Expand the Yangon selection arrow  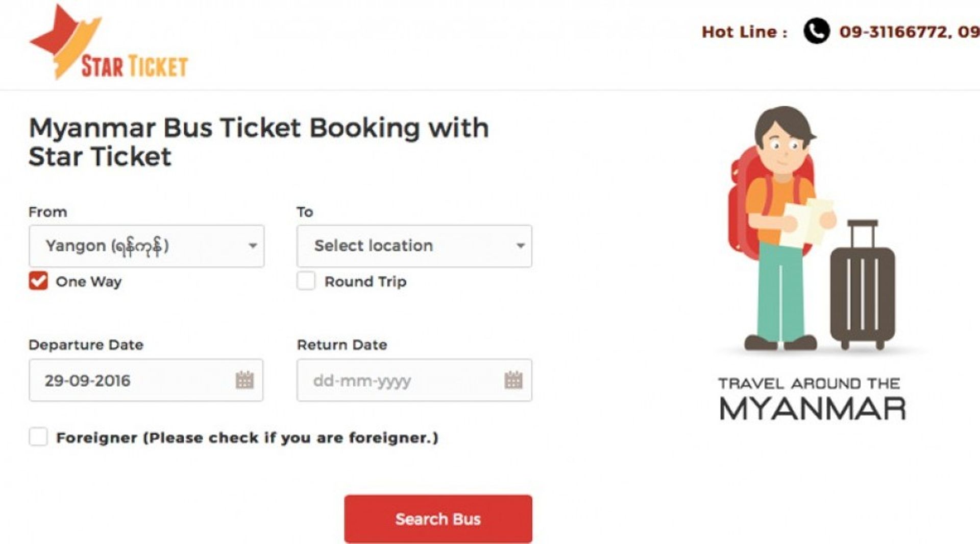coord(252,246)
